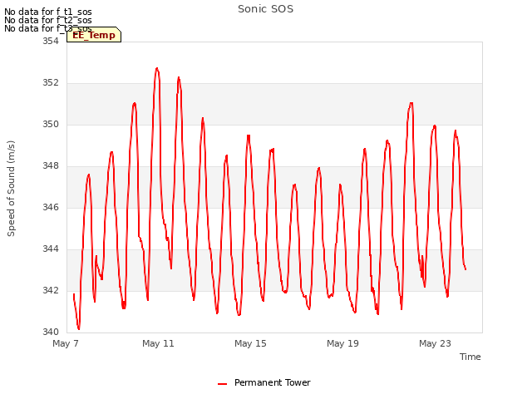Click the 344 y-axis tick label
532x399 pixels.
(x=51, y=249)
